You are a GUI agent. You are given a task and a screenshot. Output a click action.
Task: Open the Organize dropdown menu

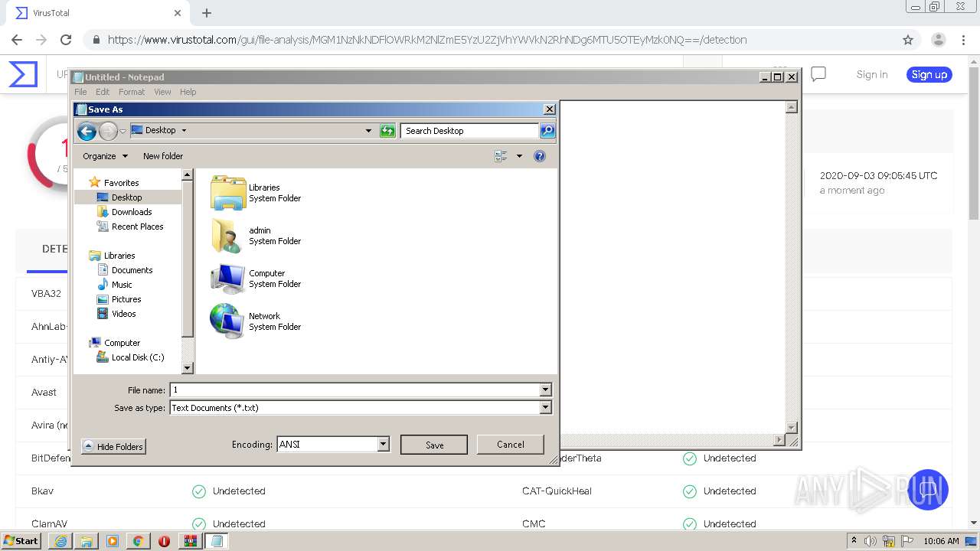tap(105, 156)
